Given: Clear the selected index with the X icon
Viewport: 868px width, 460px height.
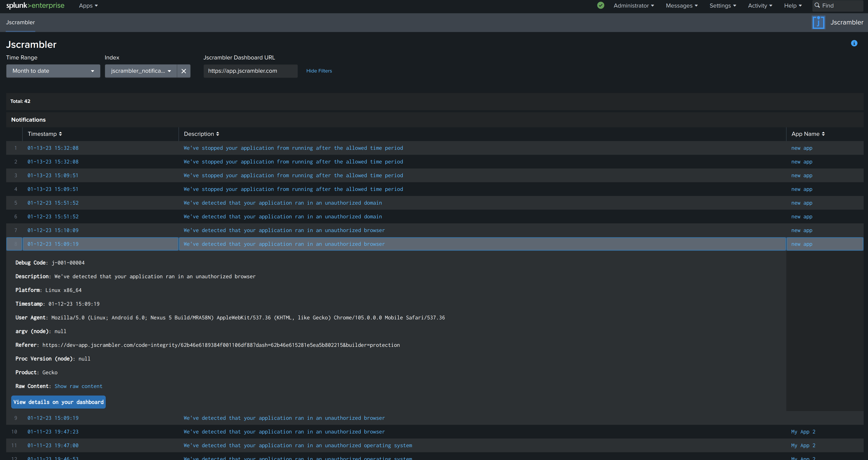Looking at the screenshot, I should (184, 71).
